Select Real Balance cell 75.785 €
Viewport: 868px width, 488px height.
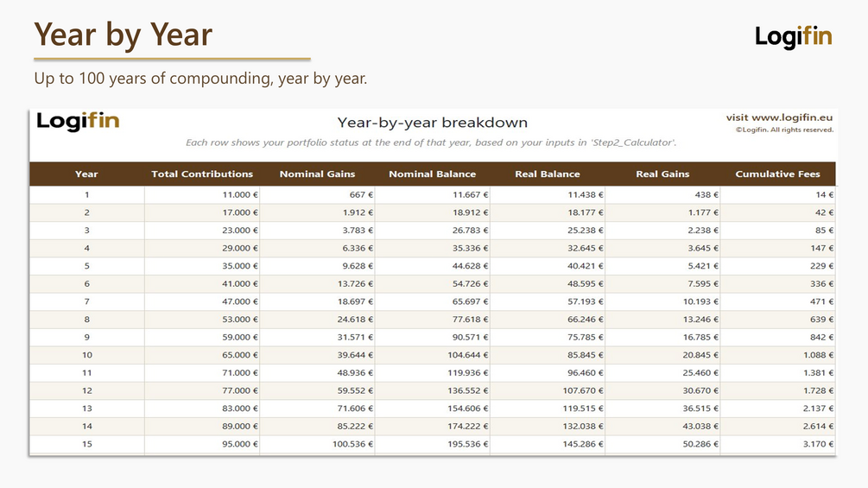coord(548,337)
